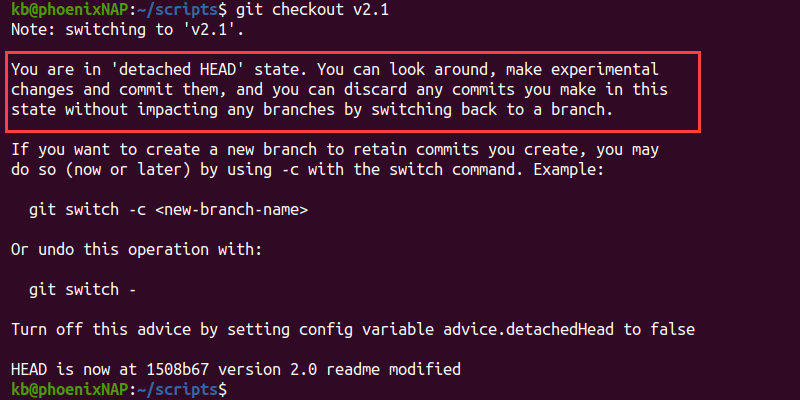This screenshot has height=400, width=800.
Task: Click the word 'Example:' in the output
Action: 569,170
